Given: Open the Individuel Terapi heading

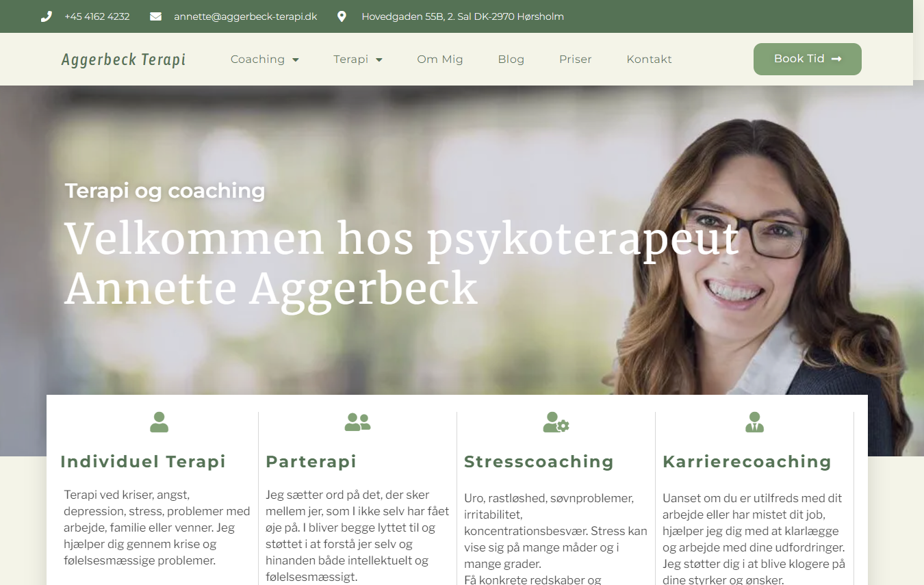Looking at the screenshot, I should point(143,461).
